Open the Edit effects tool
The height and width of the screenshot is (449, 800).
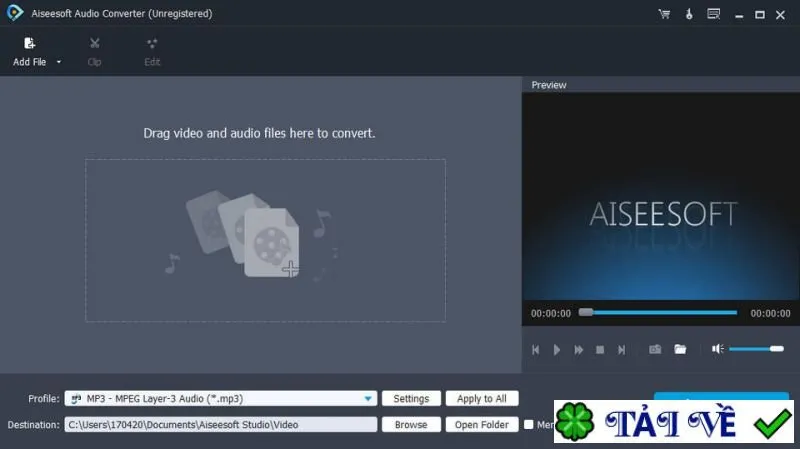click(152, 52)
